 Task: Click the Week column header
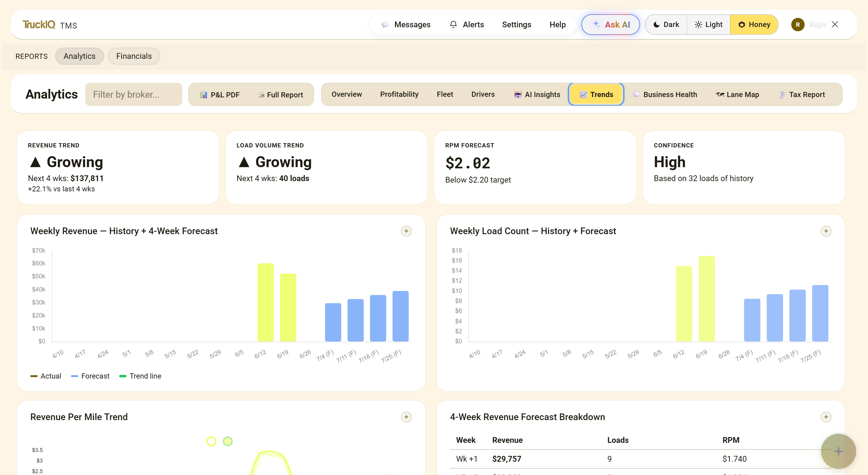466,440
